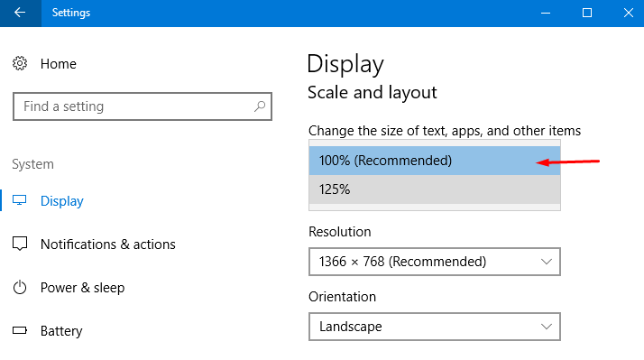This screenshot has height=360, width=644.
Task: Expand the Orientation Landscape dropdown
Action: pyautogui.click(x=435, y=327)
